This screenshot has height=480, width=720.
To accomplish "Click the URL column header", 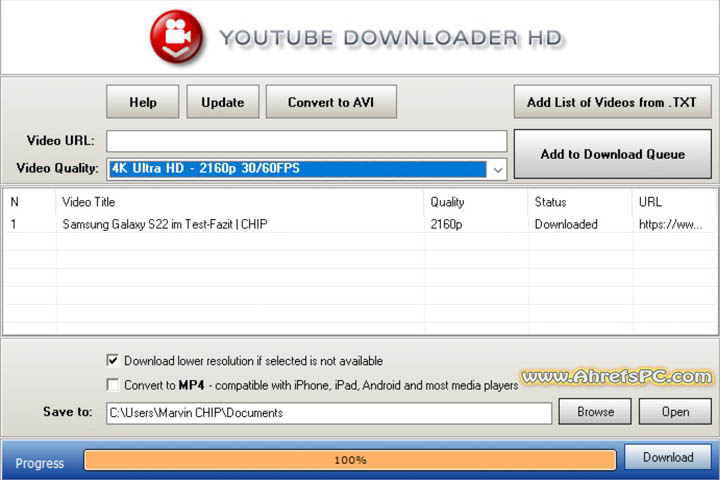I will click(650, 202).
